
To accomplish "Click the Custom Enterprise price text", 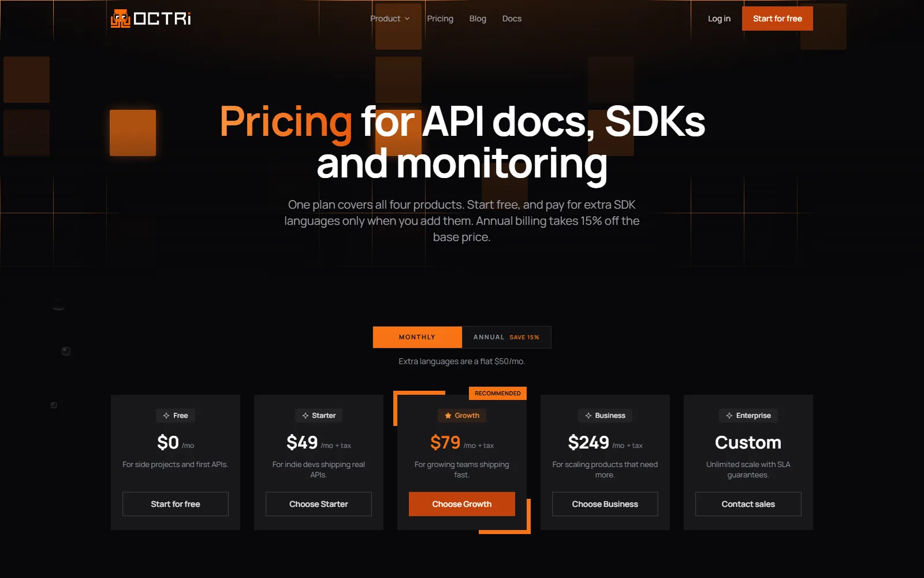I will [748, 443].
